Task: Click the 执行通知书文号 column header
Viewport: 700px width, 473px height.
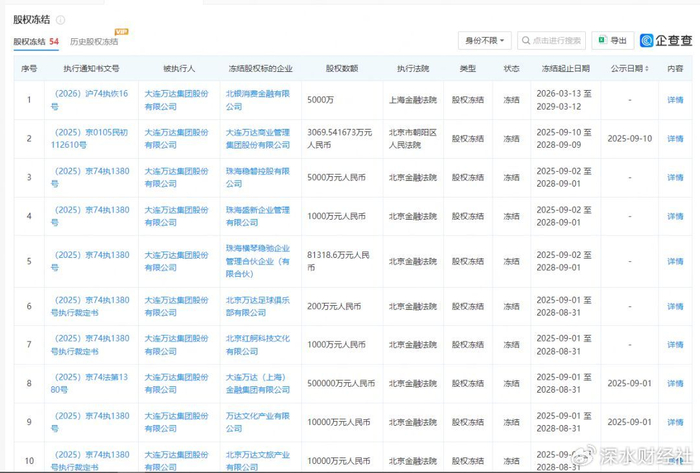Action: click(x=91, y=68)
